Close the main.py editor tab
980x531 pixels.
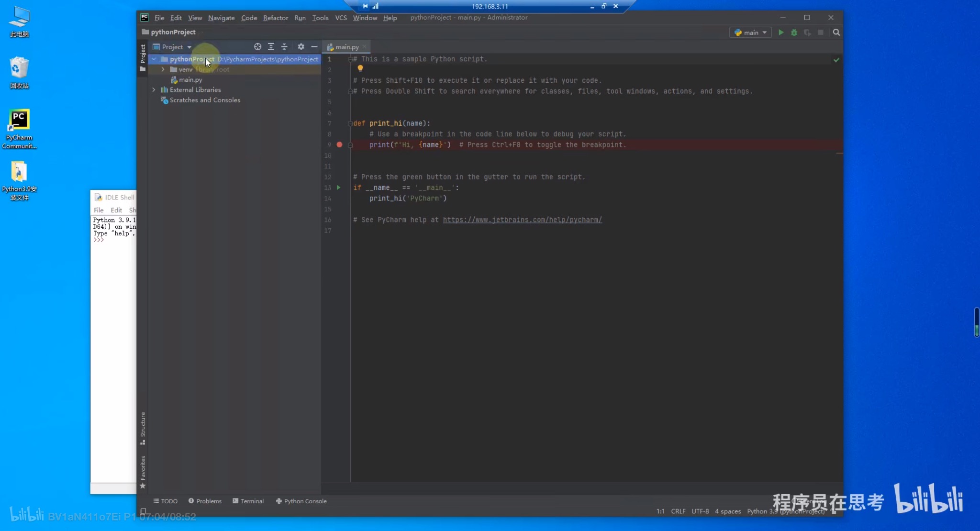tap(365, 46)
